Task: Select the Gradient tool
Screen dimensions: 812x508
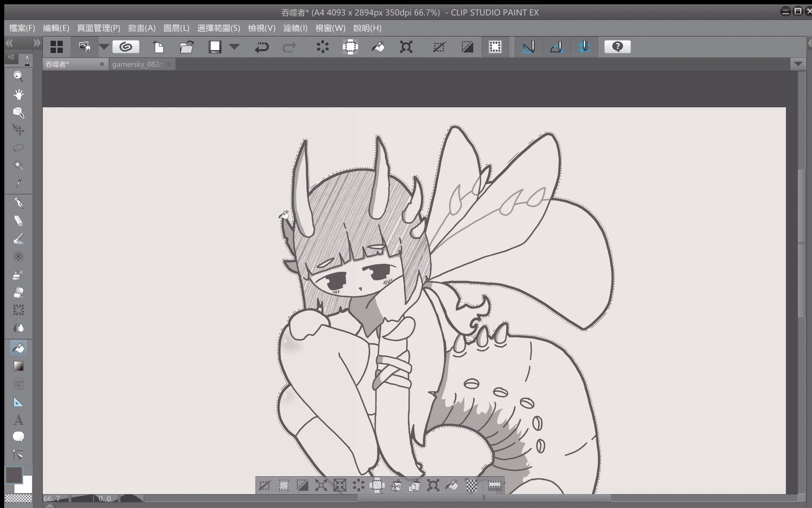Action: [x=18, y=366]
